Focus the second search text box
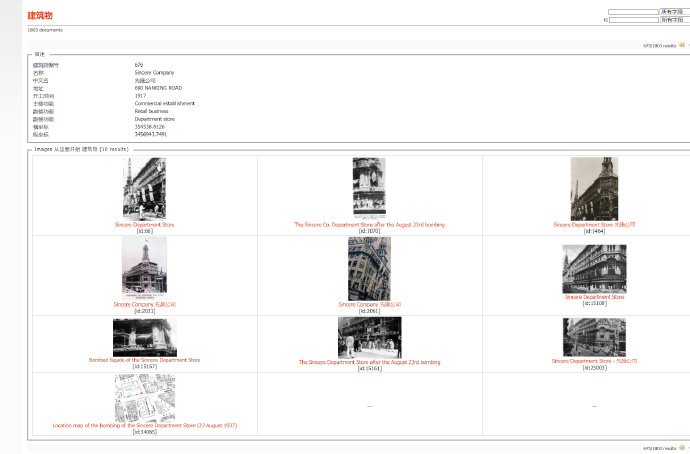This screenshot has width=690, height=454. (x=634, y=20)
